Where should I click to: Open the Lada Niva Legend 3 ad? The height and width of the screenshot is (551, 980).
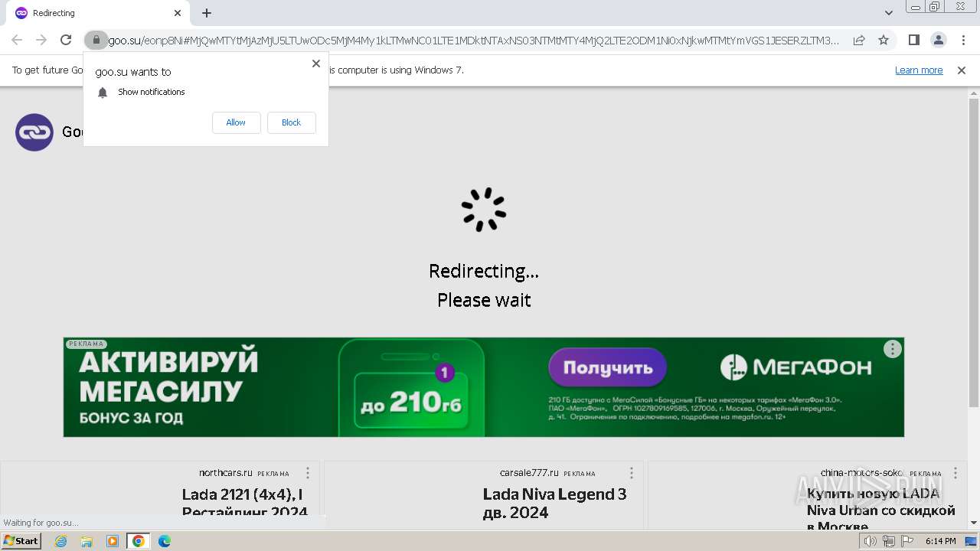(555, 503)
